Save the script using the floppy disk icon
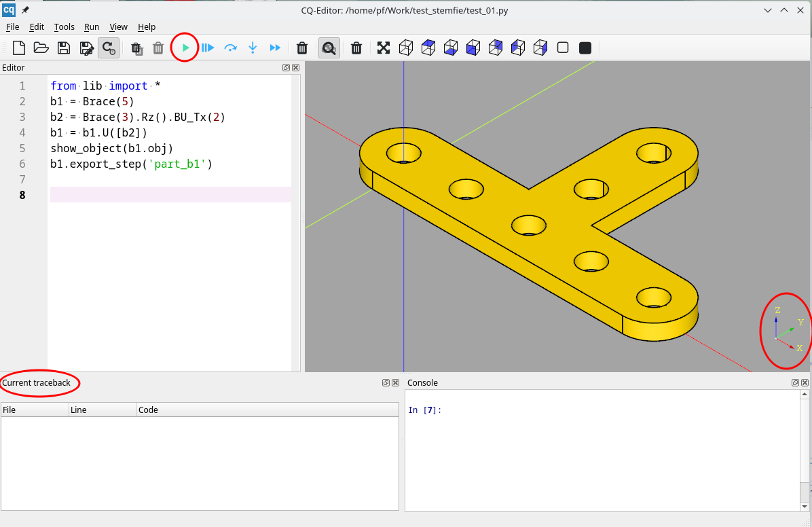The width and height of the screenshot is (812, 527). pyautogui.click(x=64, y=48)
